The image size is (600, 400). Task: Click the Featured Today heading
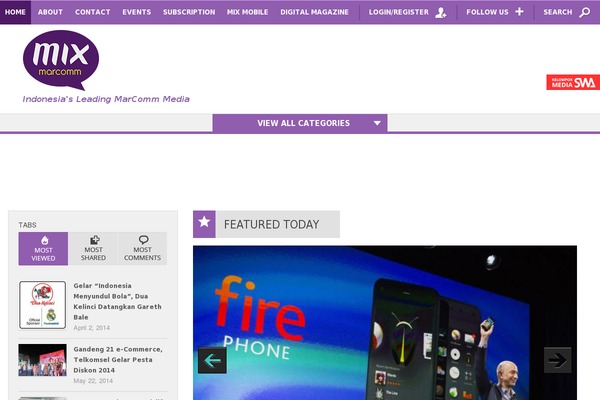click(x=271, y=224)
